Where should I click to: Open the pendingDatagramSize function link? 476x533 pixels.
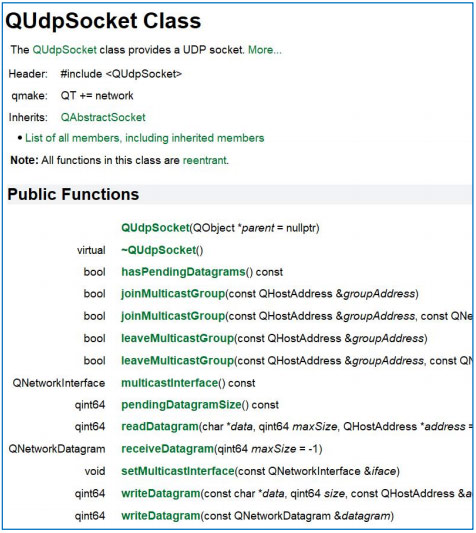[x=181, y=405]
